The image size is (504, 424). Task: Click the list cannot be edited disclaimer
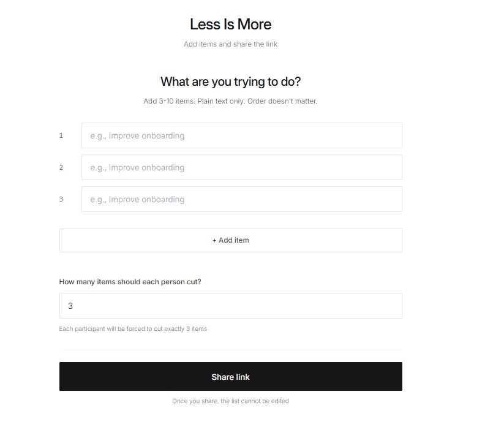point(230,401)
